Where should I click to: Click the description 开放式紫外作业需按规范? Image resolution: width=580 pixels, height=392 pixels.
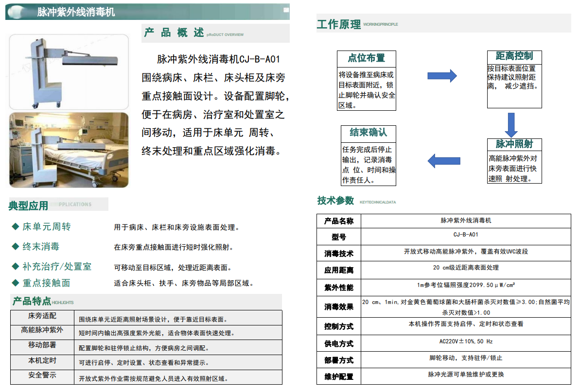153,379
